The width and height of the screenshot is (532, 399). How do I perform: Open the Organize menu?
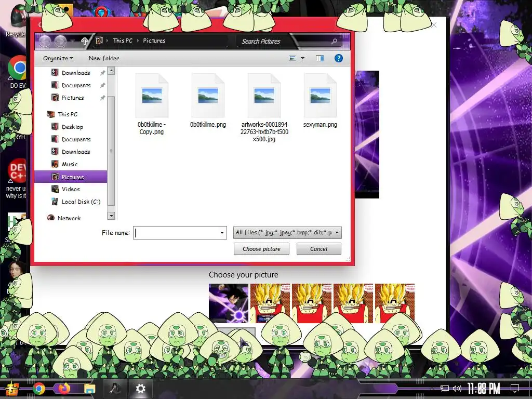(58, 58)
